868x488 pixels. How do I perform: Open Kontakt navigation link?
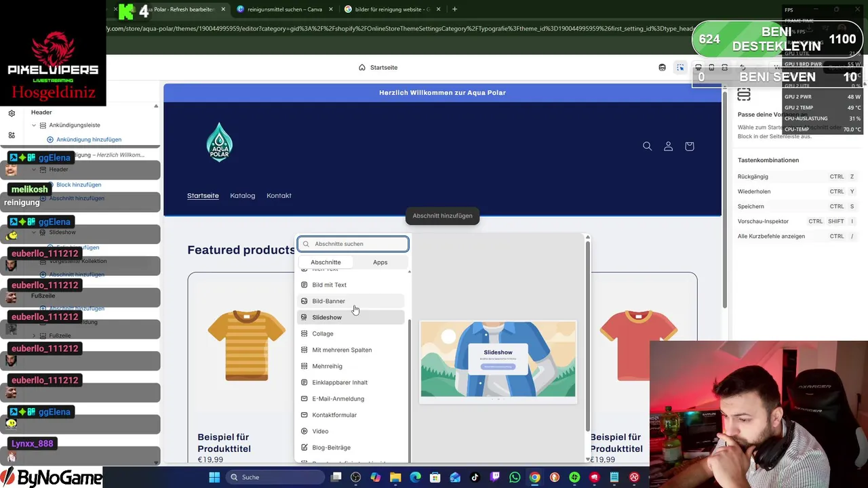[x=279, y=196]
